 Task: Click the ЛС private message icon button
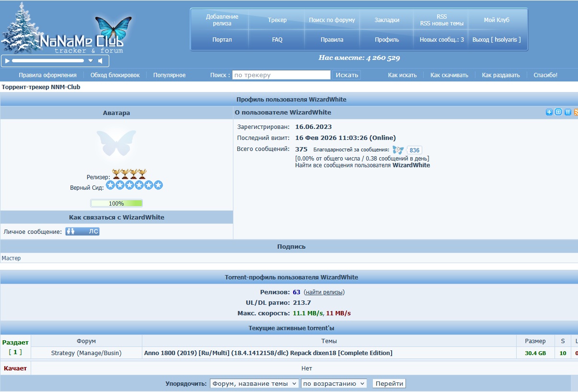[x=82, y=231]
